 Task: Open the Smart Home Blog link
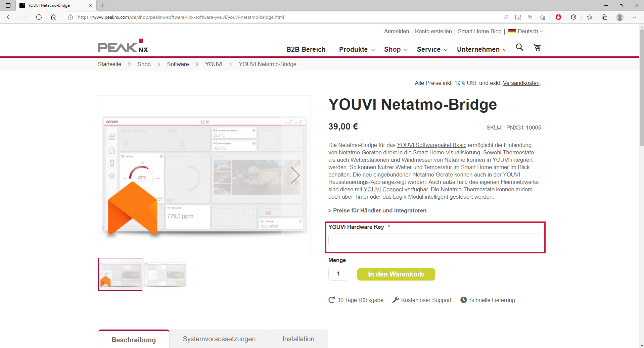(479, 31)
